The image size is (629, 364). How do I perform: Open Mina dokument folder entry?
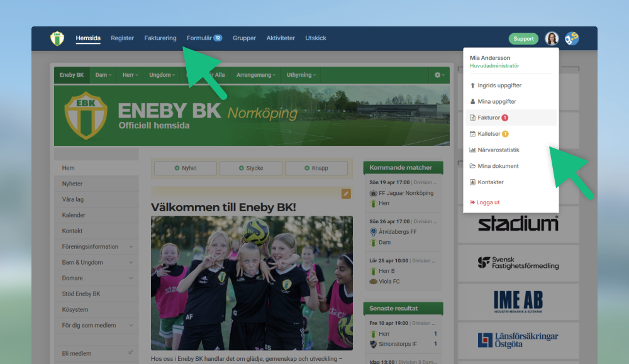498,166
